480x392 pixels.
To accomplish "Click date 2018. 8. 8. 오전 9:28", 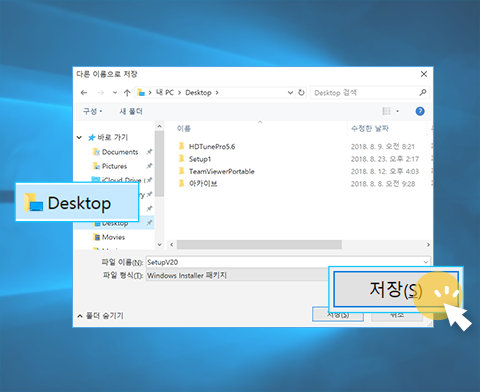I will 383,184.
